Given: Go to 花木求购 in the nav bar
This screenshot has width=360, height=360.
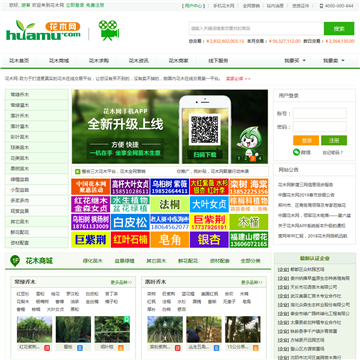Looking at the screenshot, I should click(x=99, y=61).
